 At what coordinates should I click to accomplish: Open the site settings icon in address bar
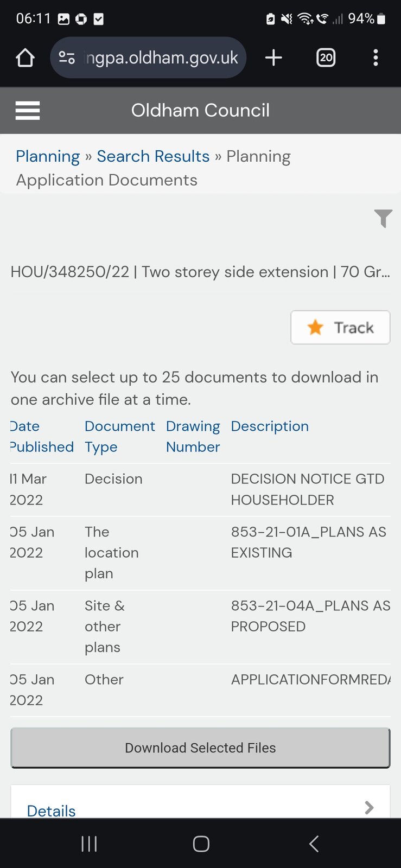coord(67,58)
